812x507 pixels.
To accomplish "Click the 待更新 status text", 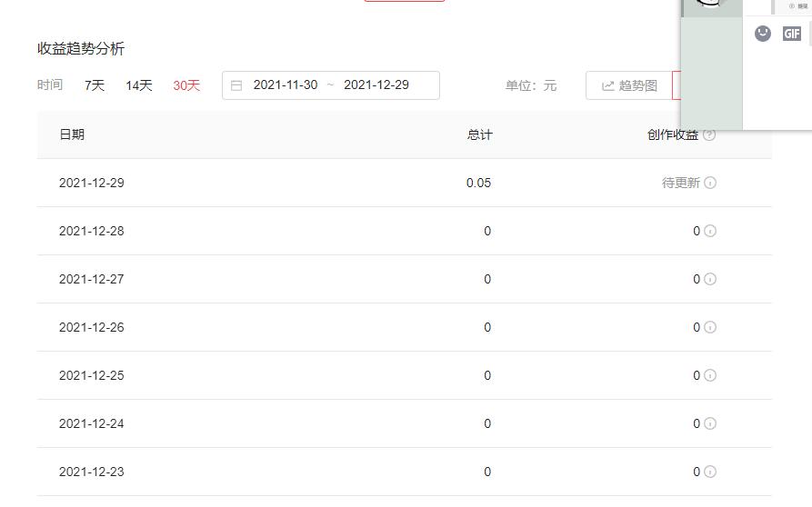I will [x=681, y=183].
